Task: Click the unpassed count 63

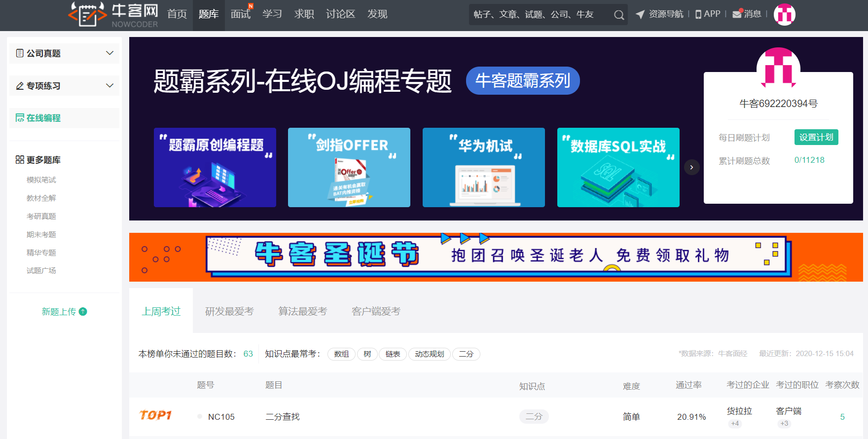Action: click(248, 354)
